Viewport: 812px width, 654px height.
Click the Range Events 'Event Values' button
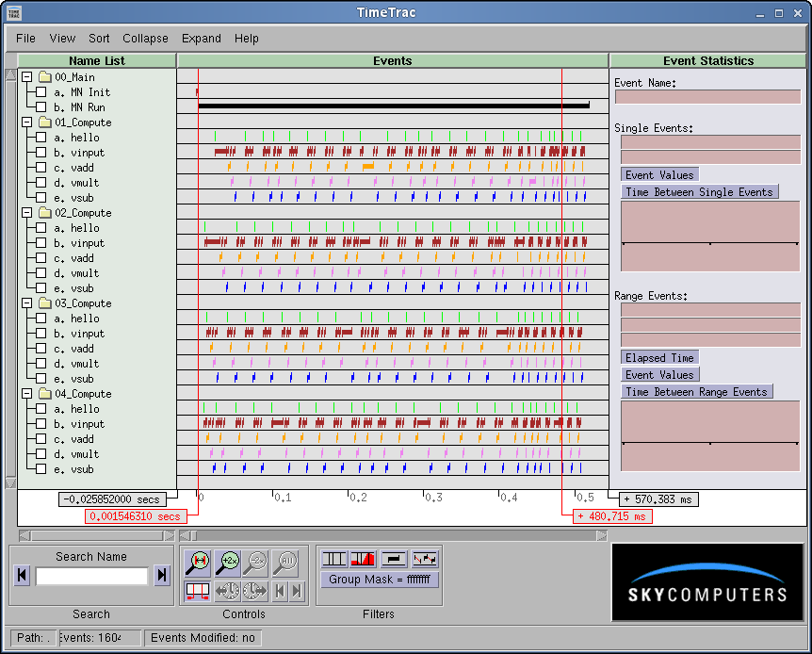tap(659, 375)
